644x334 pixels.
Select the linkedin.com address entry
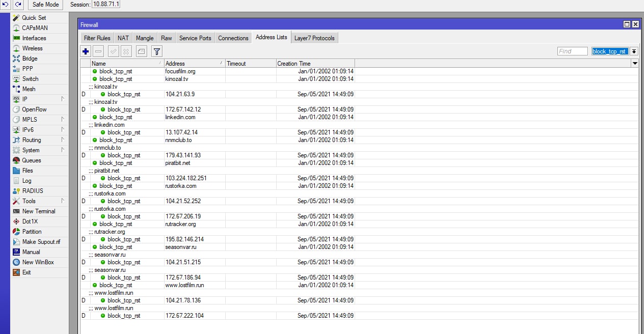359,117
